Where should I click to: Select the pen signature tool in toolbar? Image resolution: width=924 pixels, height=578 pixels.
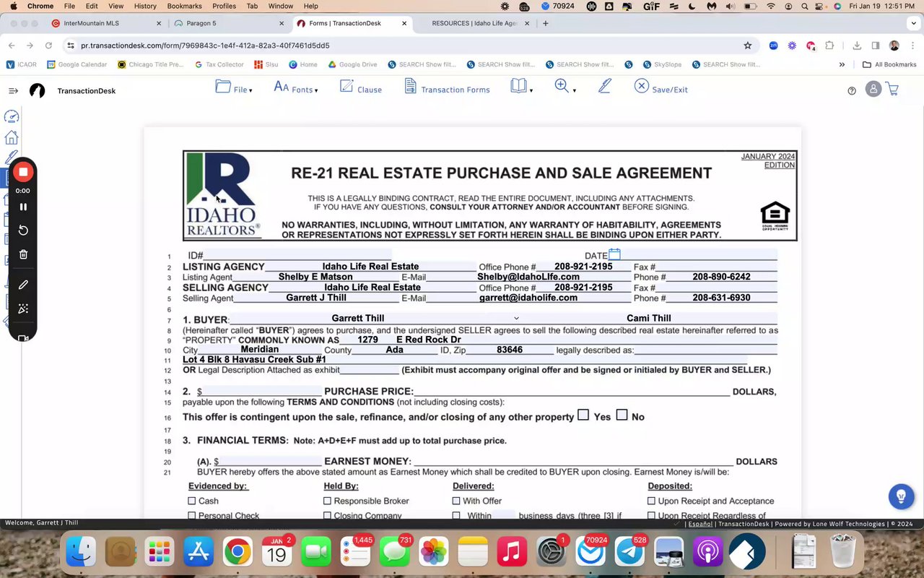605,87
